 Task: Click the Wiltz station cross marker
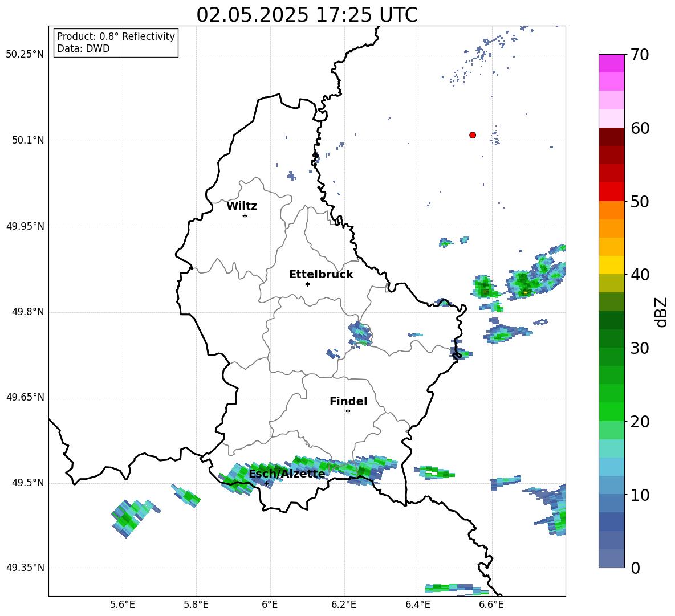point(245,215)
